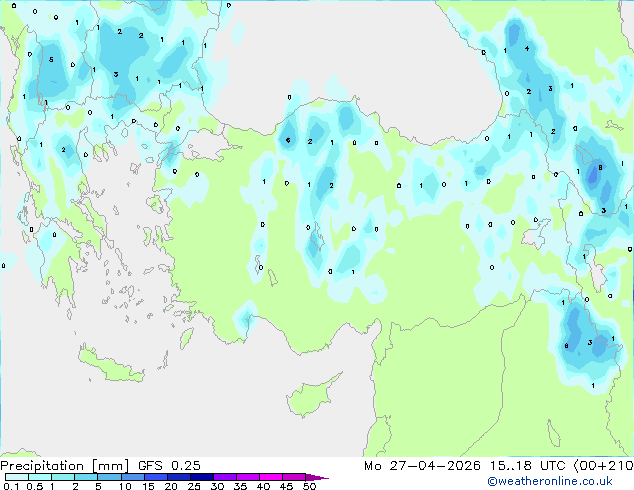
Task: Click the legend swatch between 0.1 and 0.5
Action: pyautogui.click(x=17, y=477)
